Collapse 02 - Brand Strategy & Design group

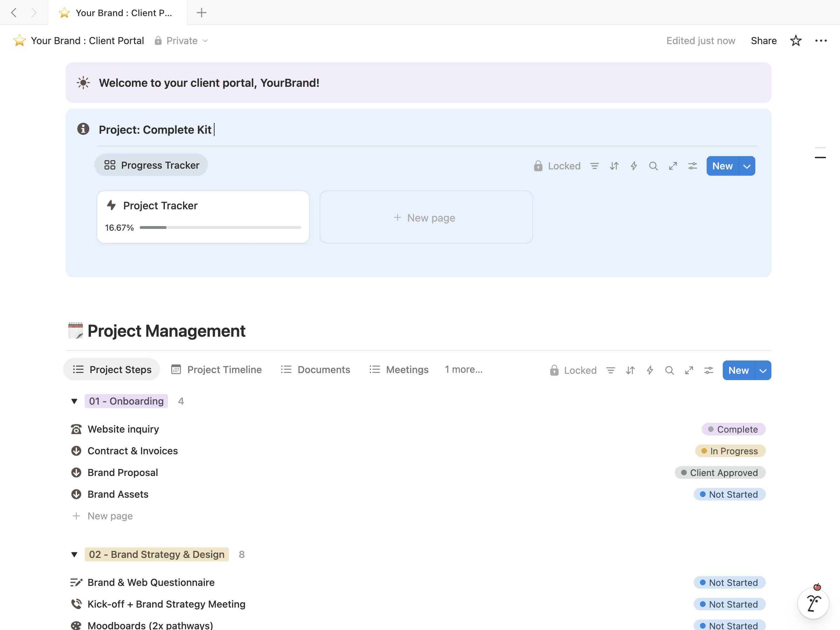(x=75, y=555)
